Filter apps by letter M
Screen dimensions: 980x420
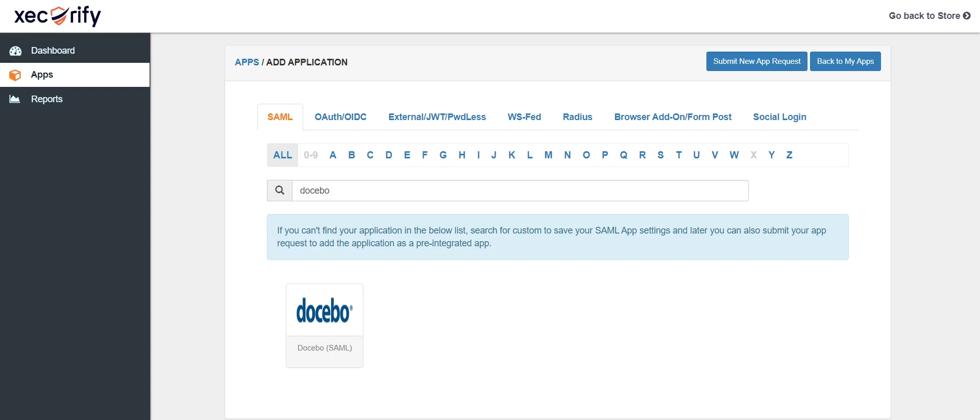[548, 155]
